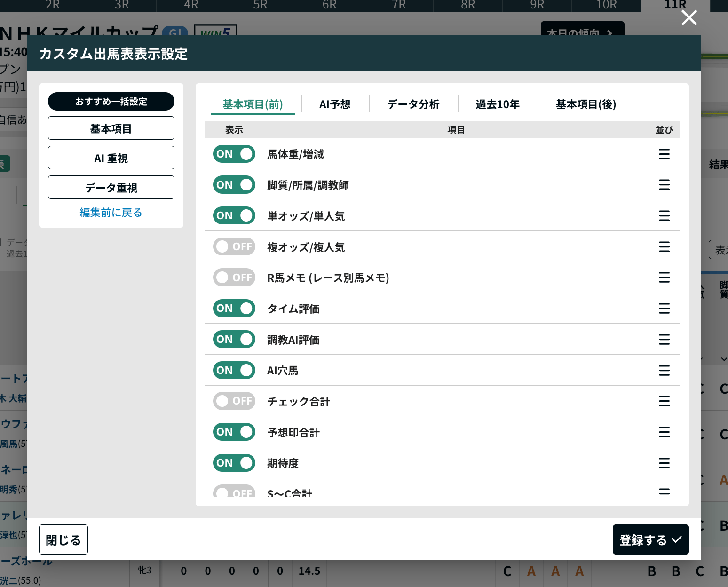The width and height of the screenshot is (728, 587).
Task: Switch off 調教AI評価 toggle
Action: [234, 339]
